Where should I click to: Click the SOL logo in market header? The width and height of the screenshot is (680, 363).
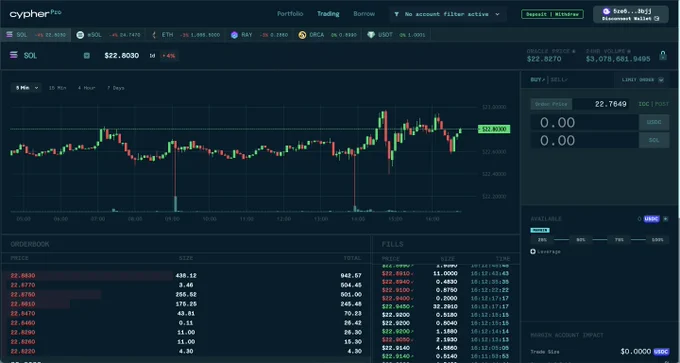[14, 56]
